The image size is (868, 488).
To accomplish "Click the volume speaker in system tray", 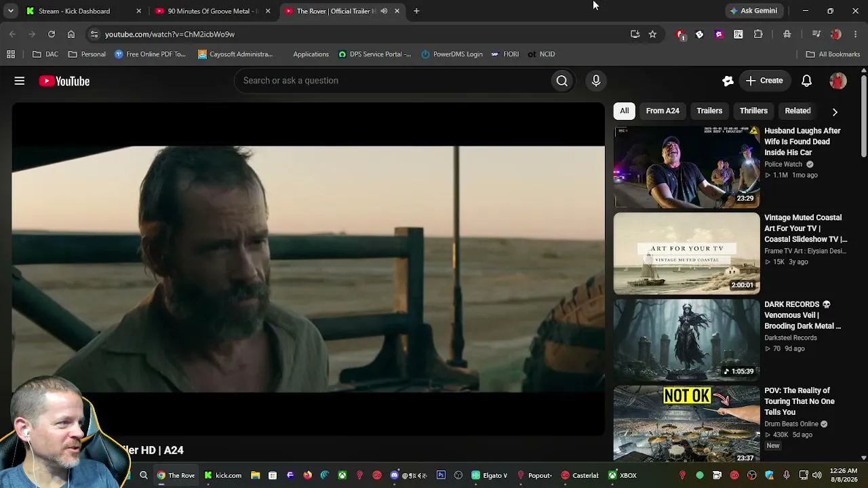I will [x=817, y=475].
